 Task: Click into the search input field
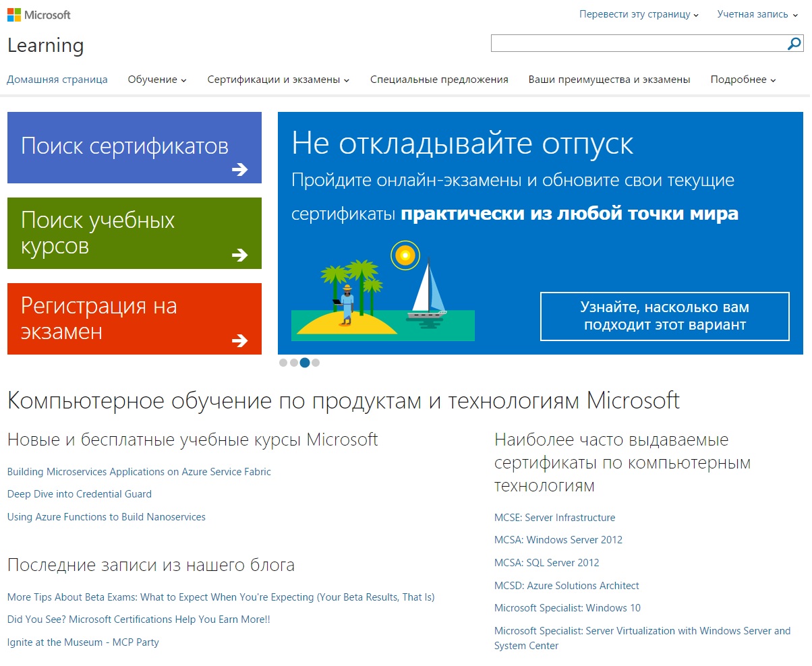639,44
